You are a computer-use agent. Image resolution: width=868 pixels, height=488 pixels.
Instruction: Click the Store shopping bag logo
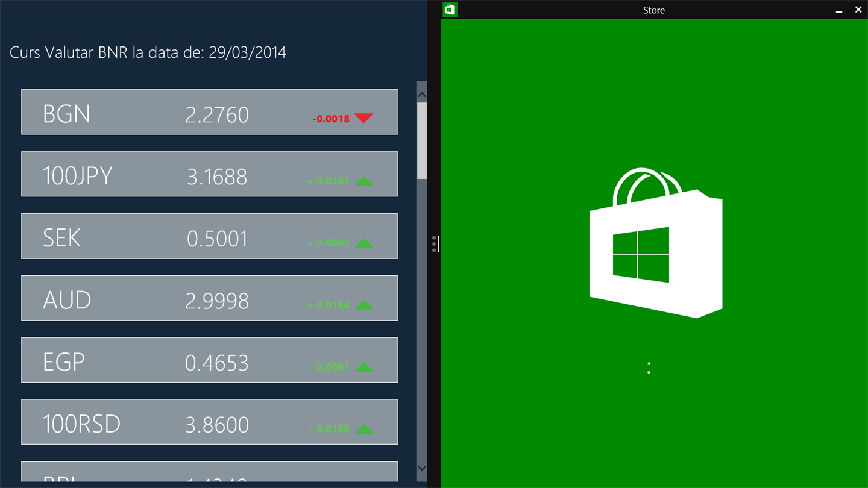(656, 243)
